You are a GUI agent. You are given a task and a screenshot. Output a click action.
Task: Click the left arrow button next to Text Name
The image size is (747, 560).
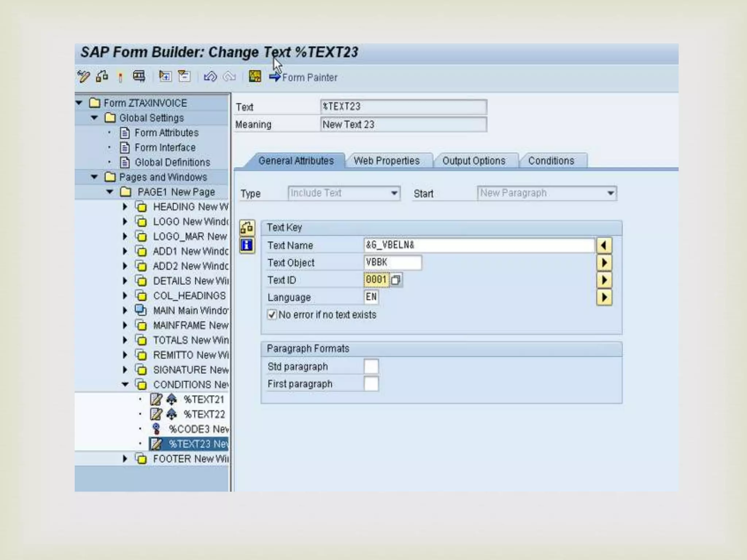604,245
